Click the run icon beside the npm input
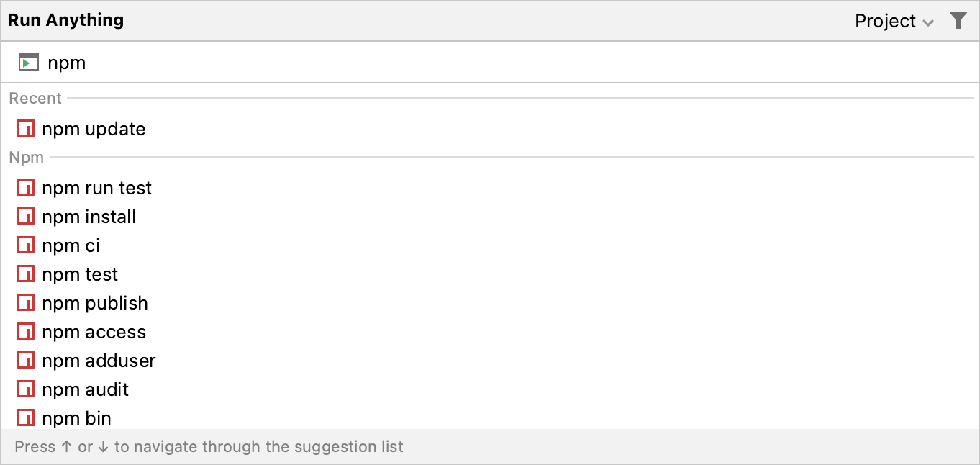The height and width of the screenshot is (465, 980). click(x=27, y=62)
